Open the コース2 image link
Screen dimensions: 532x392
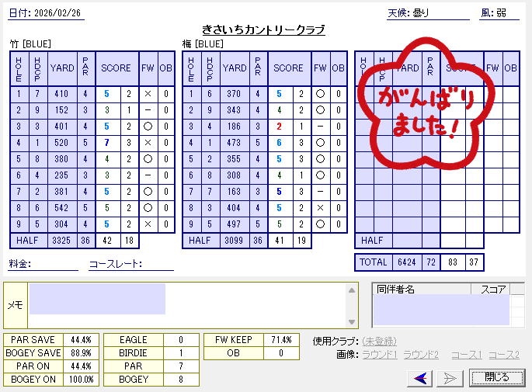(x=502, y=355)
